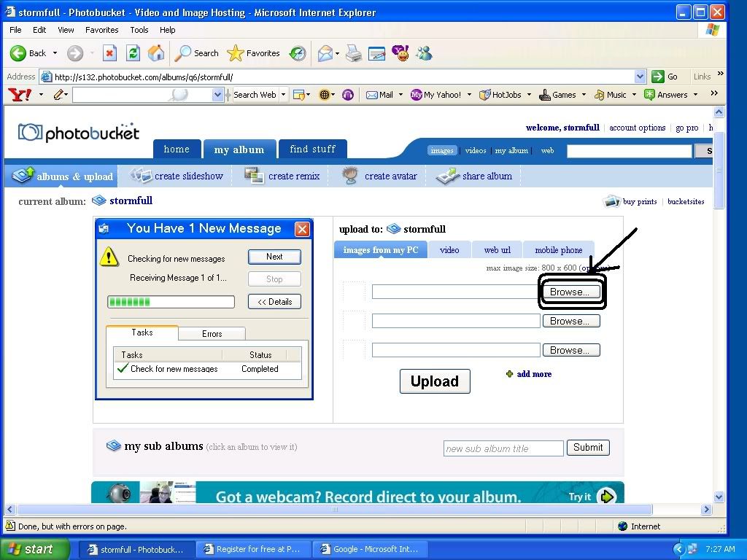Go to the Home page icon
747x560 pixels.
coord(156,53)
